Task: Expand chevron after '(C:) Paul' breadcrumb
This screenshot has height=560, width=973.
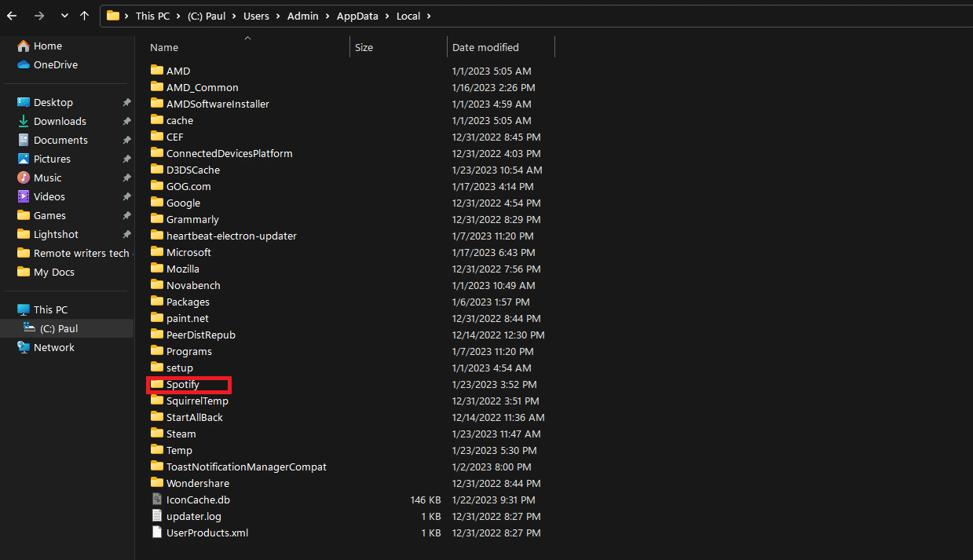Action: point(236,16)
